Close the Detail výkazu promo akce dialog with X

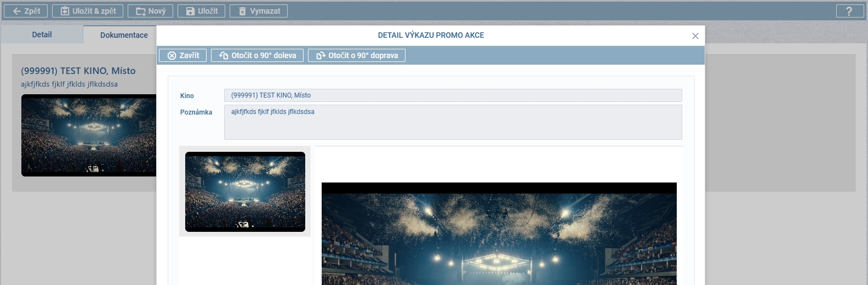pyautogui.click(x=695, y=36)
